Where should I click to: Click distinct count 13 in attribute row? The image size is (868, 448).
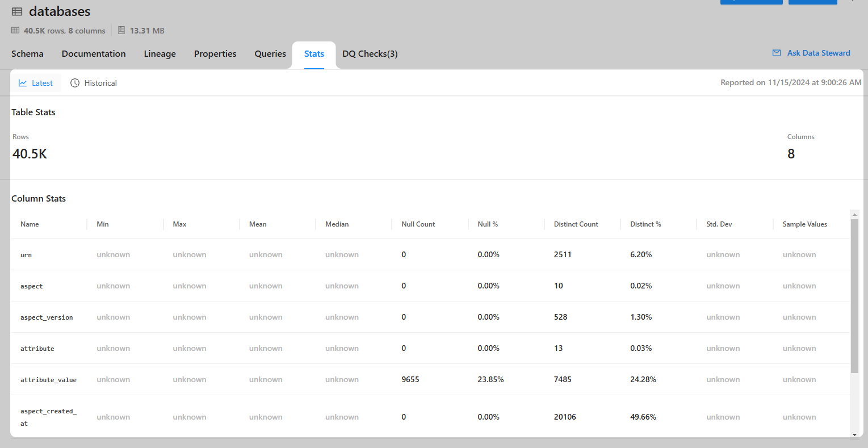559,348
